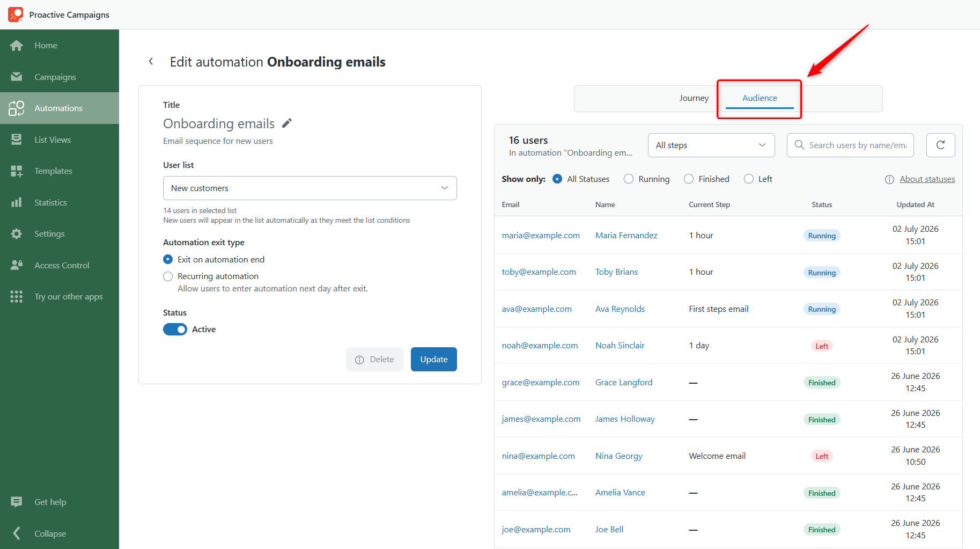Open Templates icon in sidebar

click(x=17, y=171)
